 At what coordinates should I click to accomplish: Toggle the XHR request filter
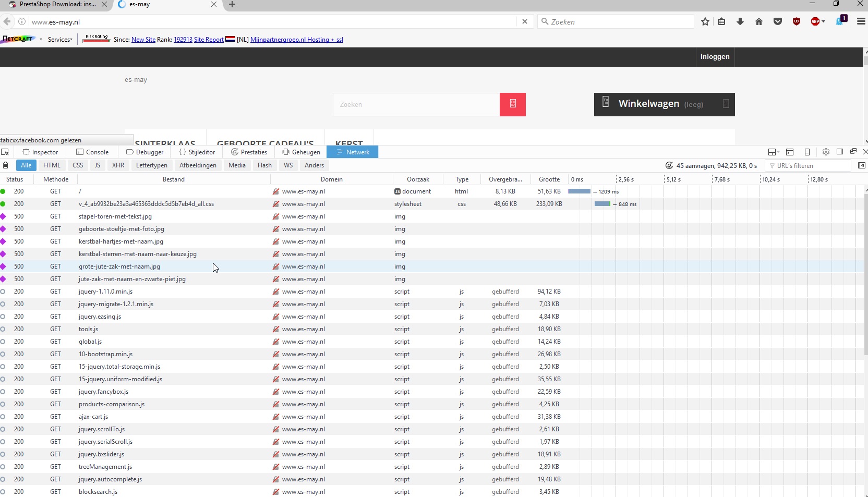coord(118,165)
